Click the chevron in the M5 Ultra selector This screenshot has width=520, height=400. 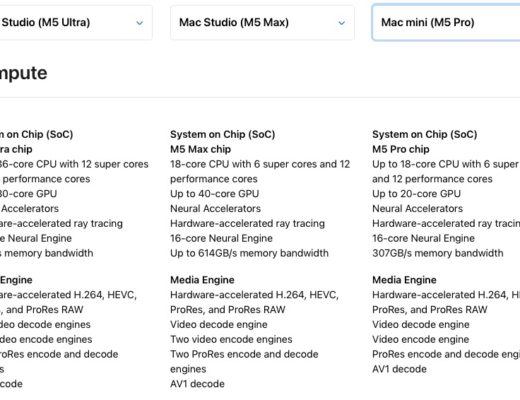pyautogui.click(x=140, y=23)
